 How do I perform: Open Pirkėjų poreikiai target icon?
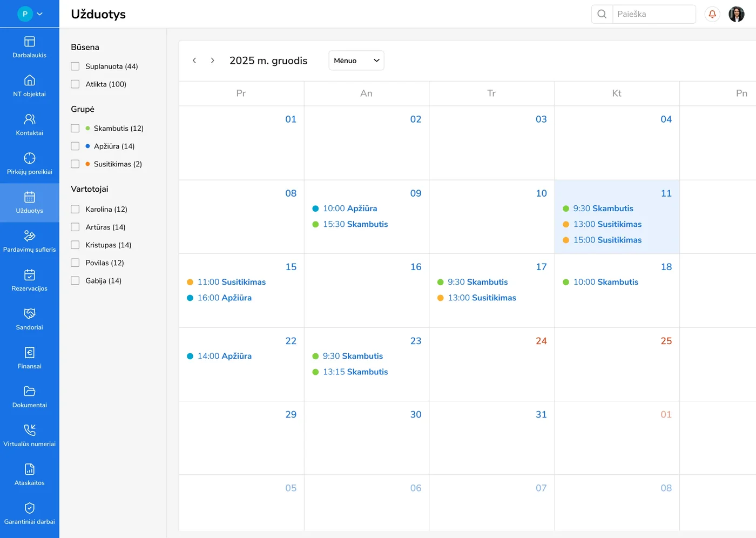[x=30, y=158]
